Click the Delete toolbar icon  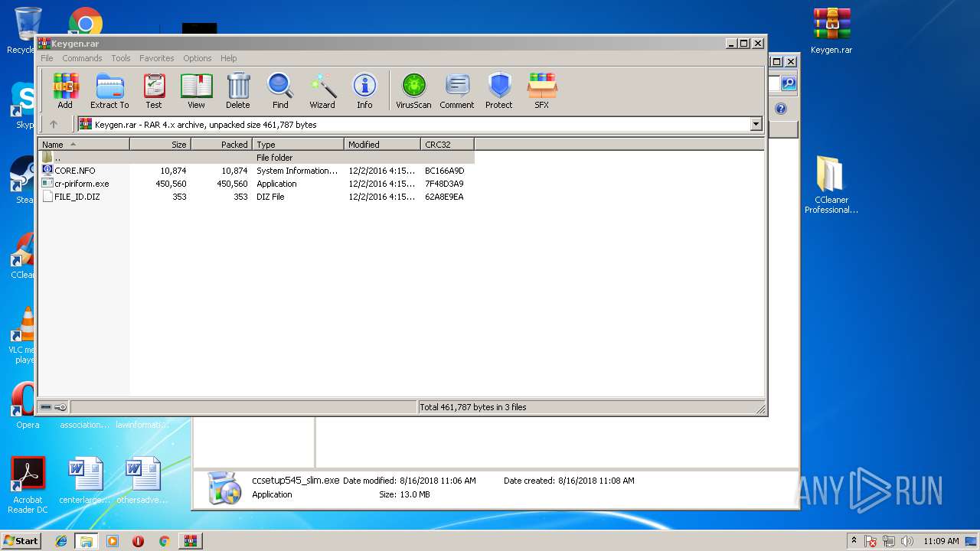click(x=238, y=91)
